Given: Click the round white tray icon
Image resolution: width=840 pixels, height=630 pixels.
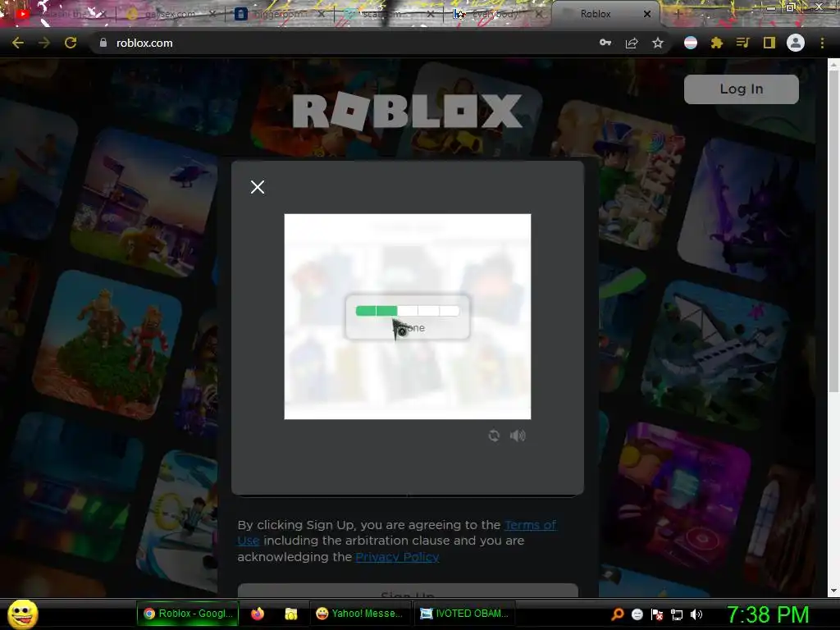Looking at the screenshot, I should 637,614.
